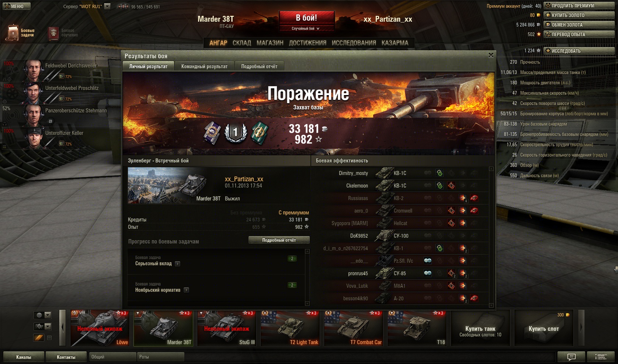Toggle the elite/premium tank filter button
This screenshot has height=364, width=618.
tap(39, 337)
